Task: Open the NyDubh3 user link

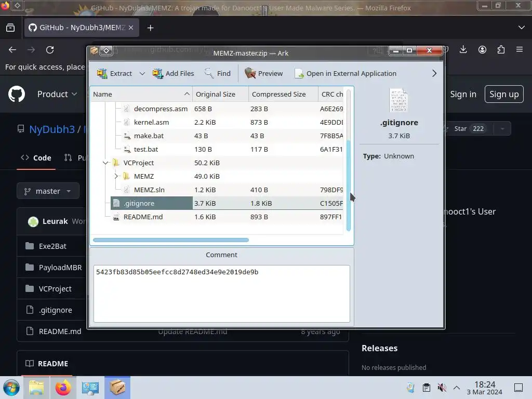Action: tap(52, 129)
